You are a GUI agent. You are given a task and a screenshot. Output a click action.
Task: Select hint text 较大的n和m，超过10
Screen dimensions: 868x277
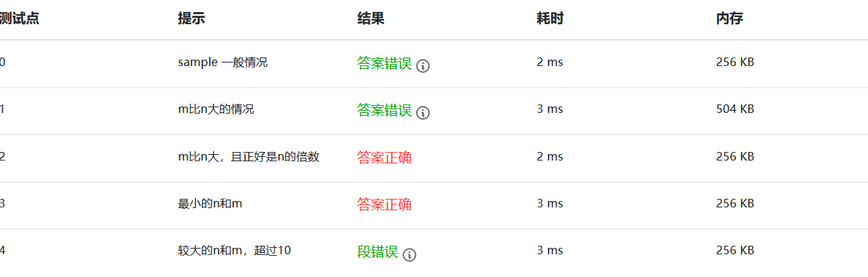(235, 251)
